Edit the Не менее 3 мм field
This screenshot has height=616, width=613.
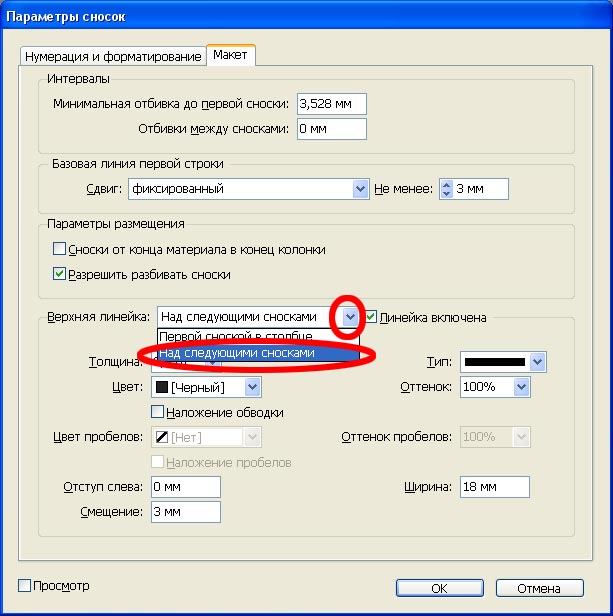(x=480, y=189)
